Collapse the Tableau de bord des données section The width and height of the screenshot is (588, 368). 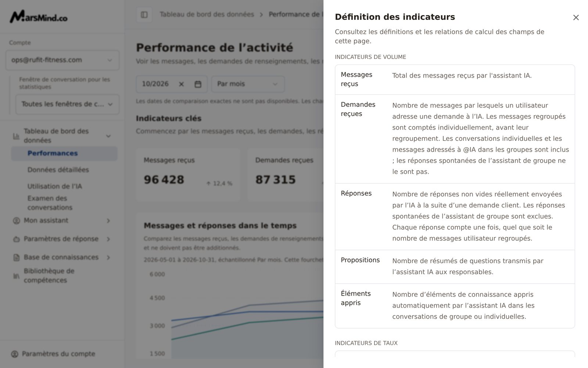point(108,136)
